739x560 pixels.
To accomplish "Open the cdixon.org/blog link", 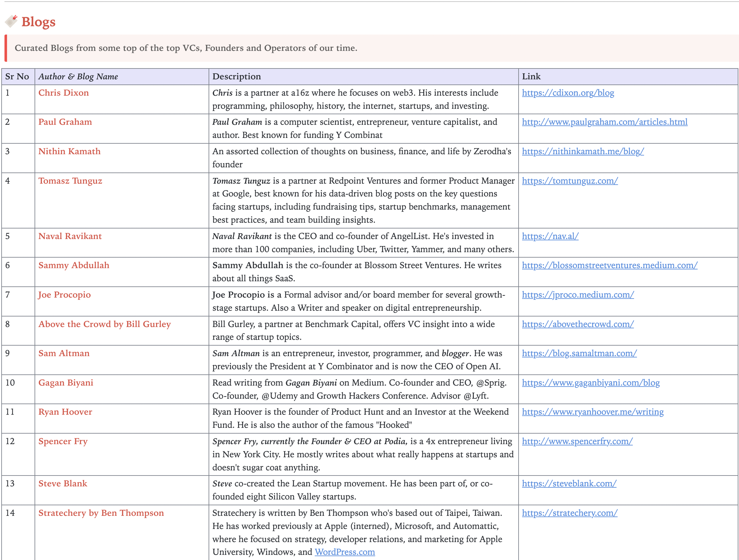I will [x=568, y=92].
